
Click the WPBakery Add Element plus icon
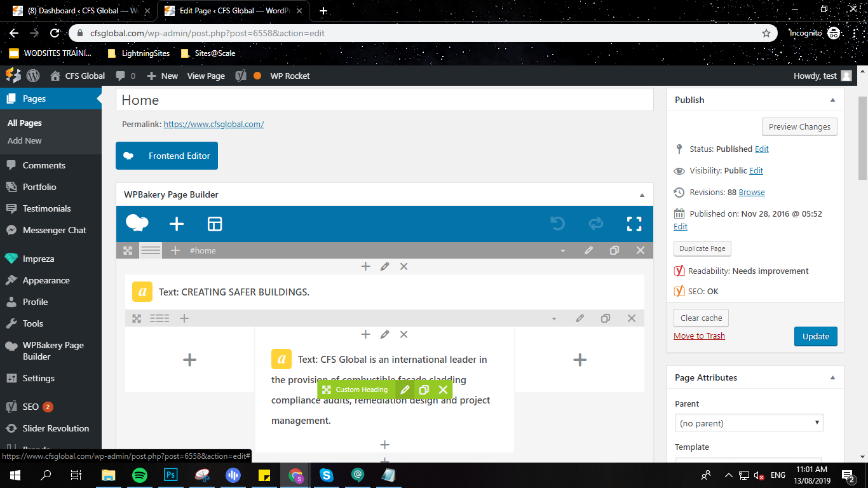pyautogui.click(x=177, y=224)
